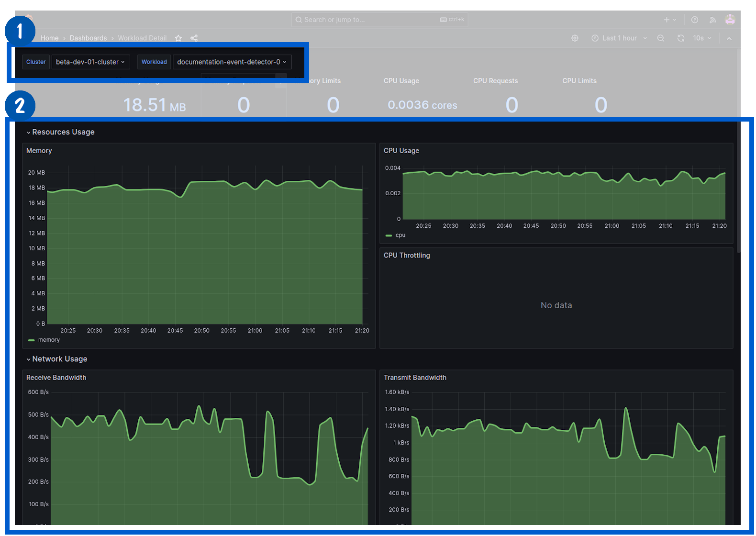This screenshot has width=756, height=536.
Task: Open the news feed icon
Action: (x=712, y=20)
